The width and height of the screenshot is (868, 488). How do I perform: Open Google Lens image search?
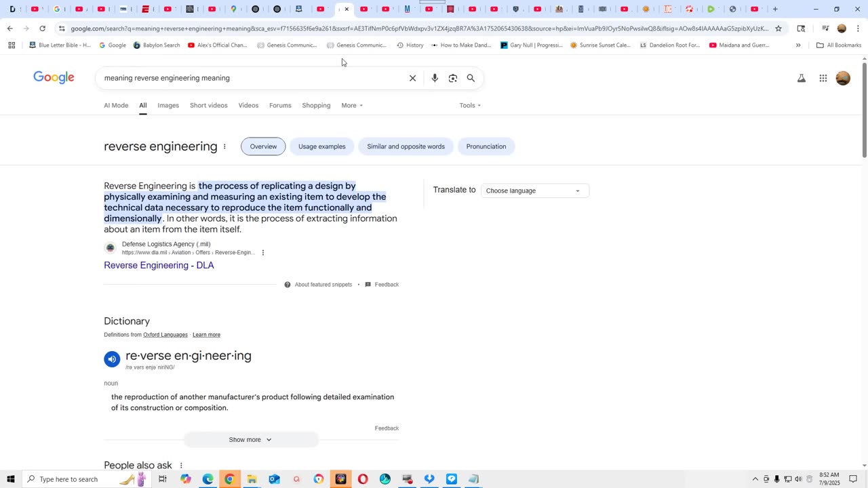[x=453, y=78]
